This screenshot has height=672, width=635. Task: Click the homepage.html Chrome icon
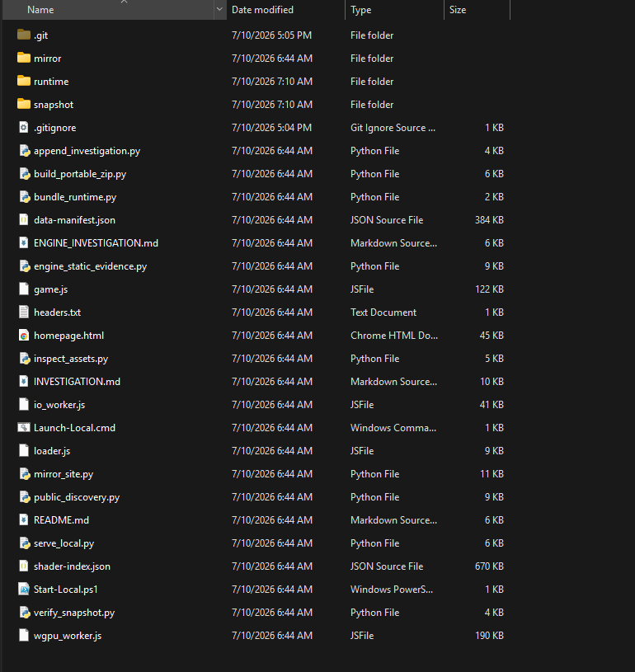(x=24, y=336)
